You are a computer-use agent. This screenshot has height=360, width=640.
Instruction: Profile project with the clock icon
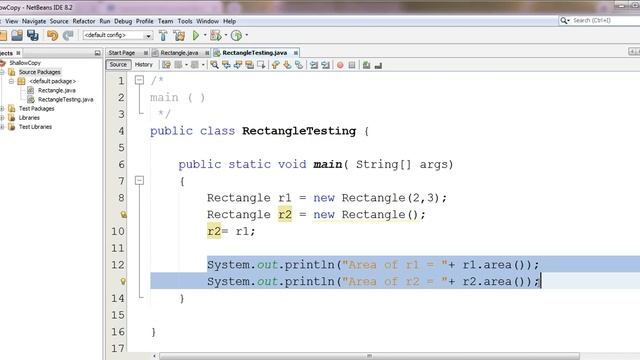236,36
